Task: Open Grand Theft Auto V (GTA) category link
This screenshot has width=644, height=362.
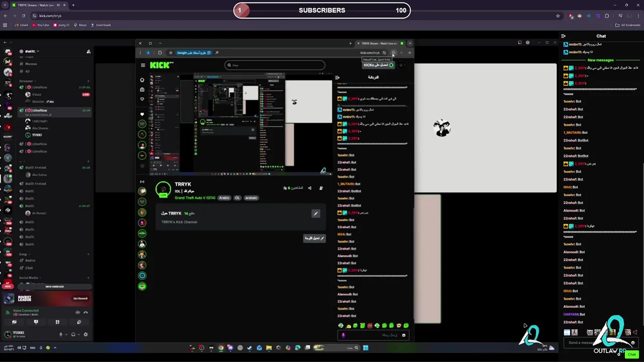Action: tap(195, 198)
